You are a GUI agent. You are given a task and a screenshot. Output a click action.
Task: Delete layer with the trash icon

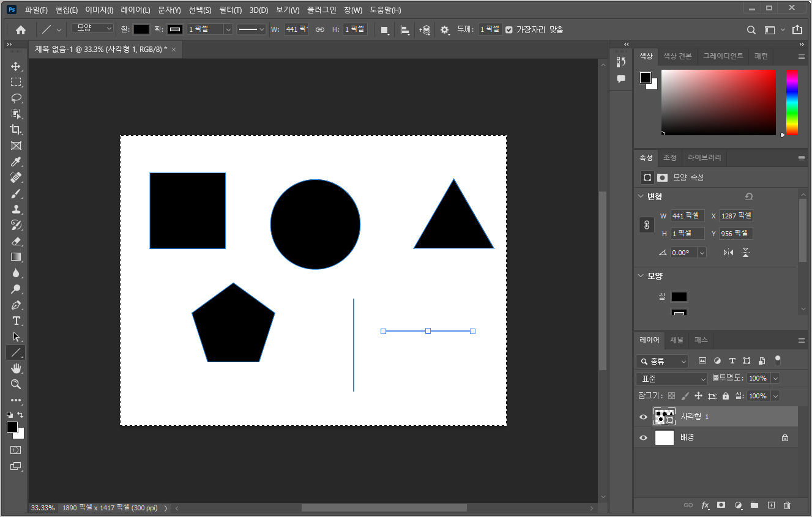tap(787, 505)
